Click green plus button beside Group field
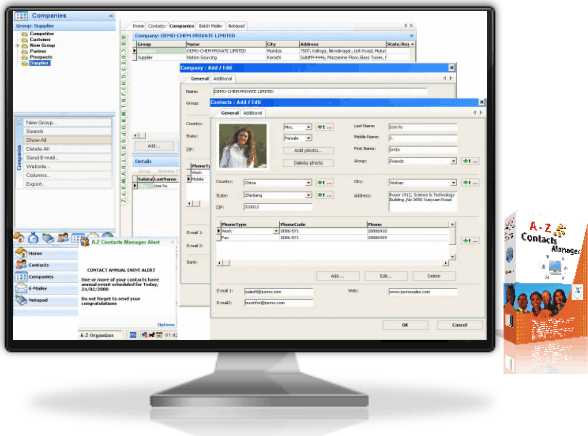 tap(470, 161)
